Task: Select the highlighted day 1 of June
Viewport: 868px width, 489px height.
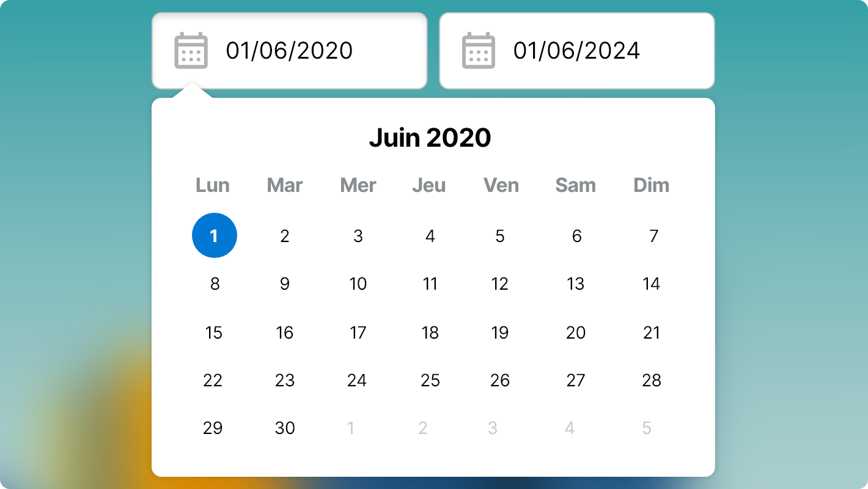Action: [215, 235]
